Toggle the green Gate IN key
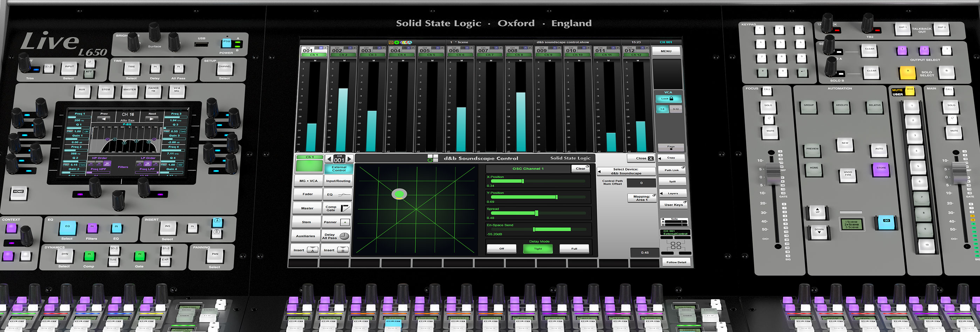980x332 pixels. coord(139,256)
